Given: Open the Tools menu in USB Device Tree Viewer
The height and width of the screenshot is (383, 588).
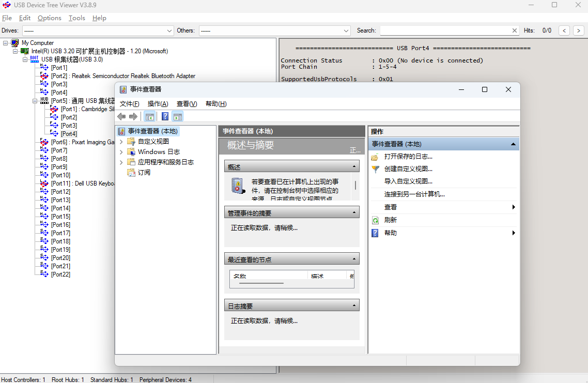Looking at the screenshot, I should [76, 18].
